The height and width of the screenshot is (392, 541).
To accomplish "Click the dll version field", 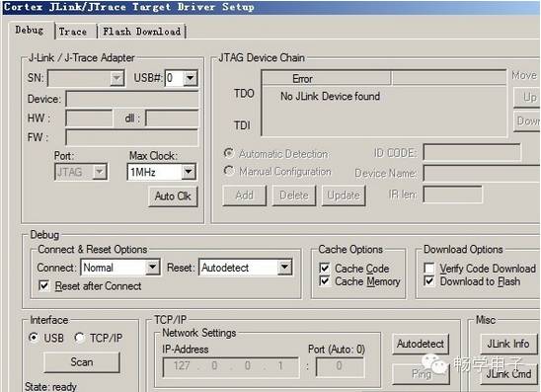I will click(172, 118).
